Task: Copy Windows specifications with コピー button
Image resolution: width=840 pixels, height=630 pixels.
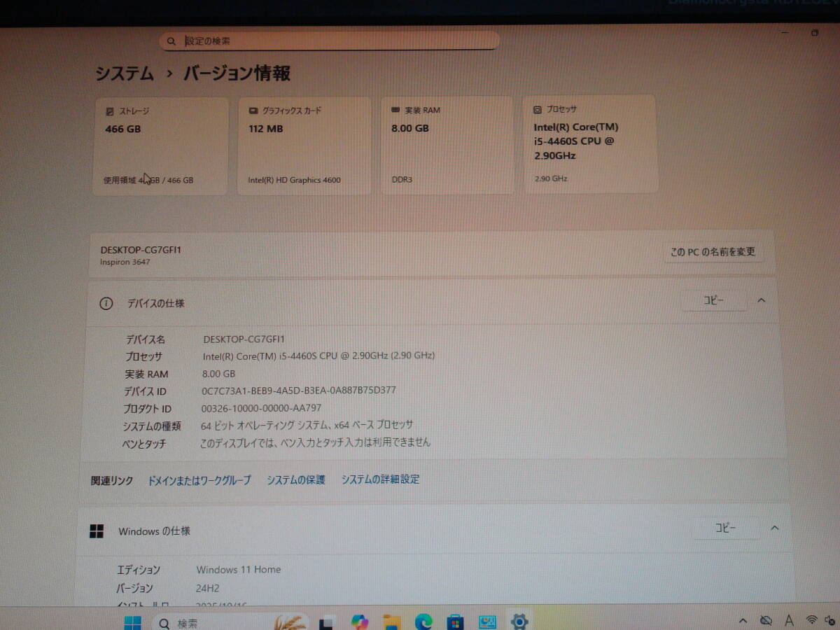Action: (725, 528)
